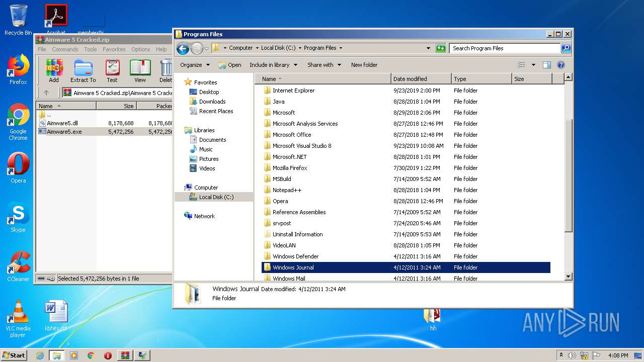Expand the arrow after Program Files breadcrumb
Screen dimensions: 644x362
pyautogui.click(x=341, y=48)
